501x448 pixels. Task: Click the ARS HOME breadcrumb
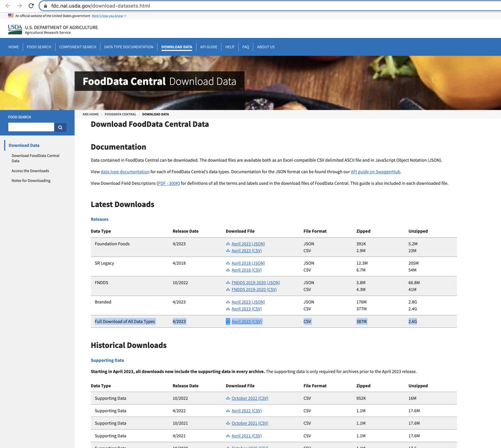click(x=91, y=114)
